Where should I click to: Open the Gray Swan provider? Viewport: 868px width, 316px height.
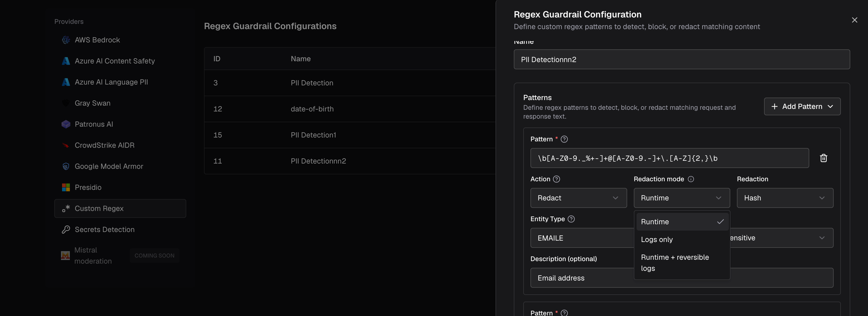click(x=120, y=103)
